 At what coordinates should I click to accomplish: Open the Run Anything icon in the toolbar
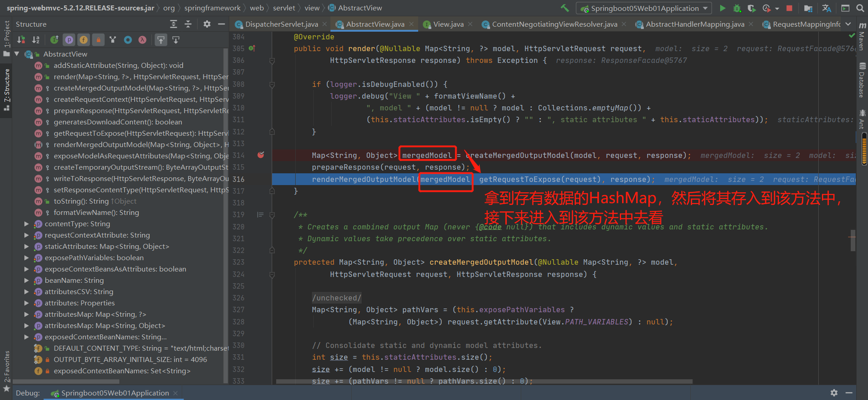(845, 8)
